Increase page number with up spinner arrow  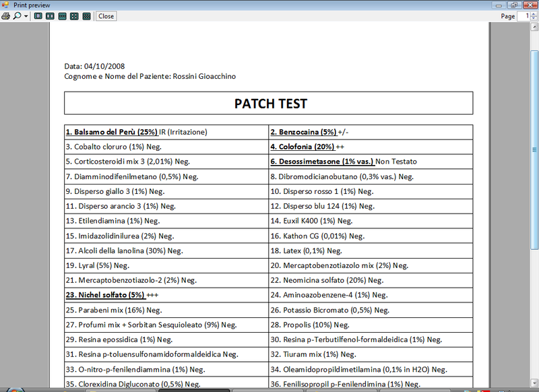point(534,14)
